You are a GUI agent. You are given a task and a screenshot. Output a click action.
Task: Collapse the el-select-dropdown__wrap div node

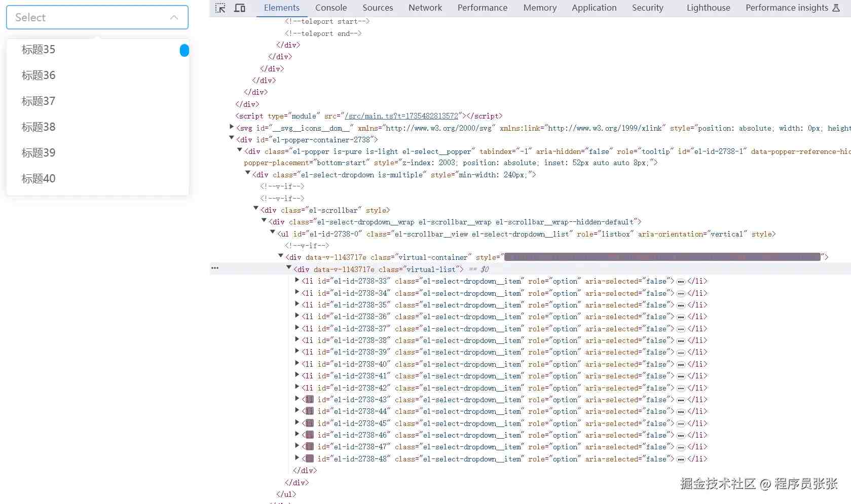click(264, 220)
